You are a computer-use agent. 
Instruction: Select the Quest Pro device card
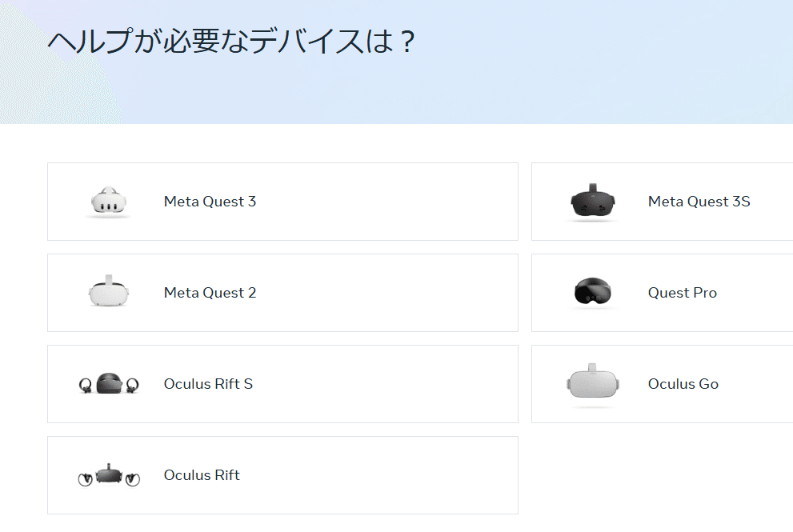pos(680,293)
